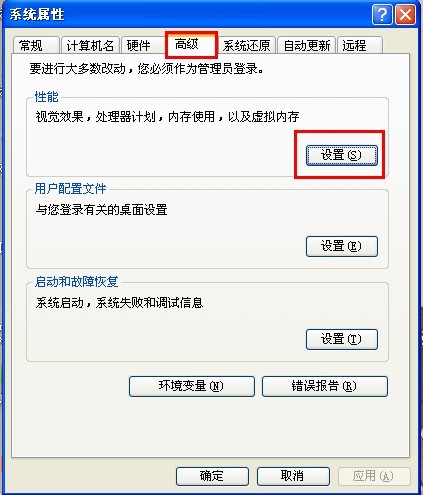Click the 性能 group box label
Image resolution: width=423 pixels, height=495 pixels.
coord(47,97)
